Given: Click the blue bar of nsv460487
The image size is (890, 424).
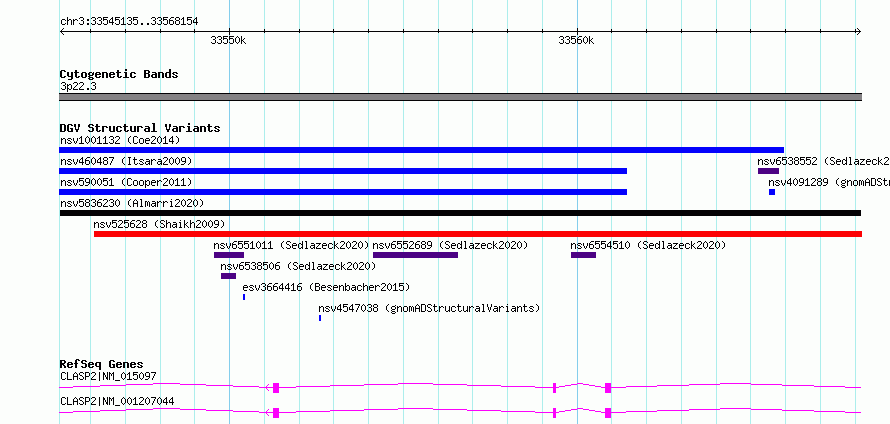Looking at the screenshot, I should 343,171.
